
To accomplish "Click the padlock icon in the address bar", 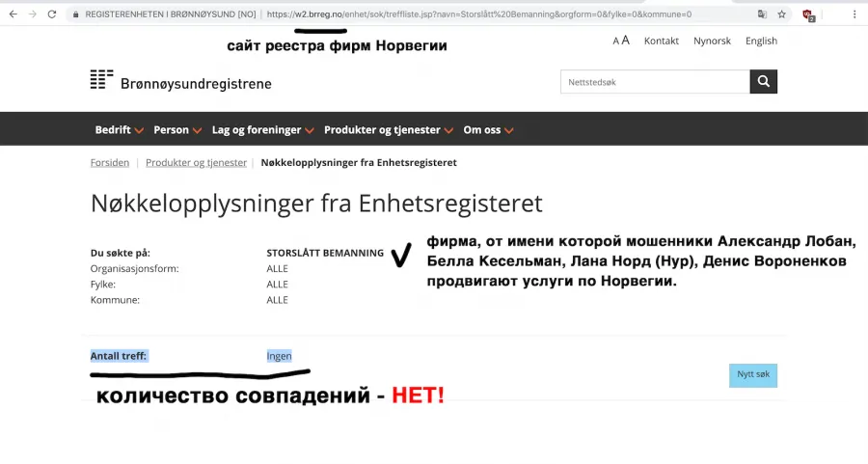I will [76, 14].
